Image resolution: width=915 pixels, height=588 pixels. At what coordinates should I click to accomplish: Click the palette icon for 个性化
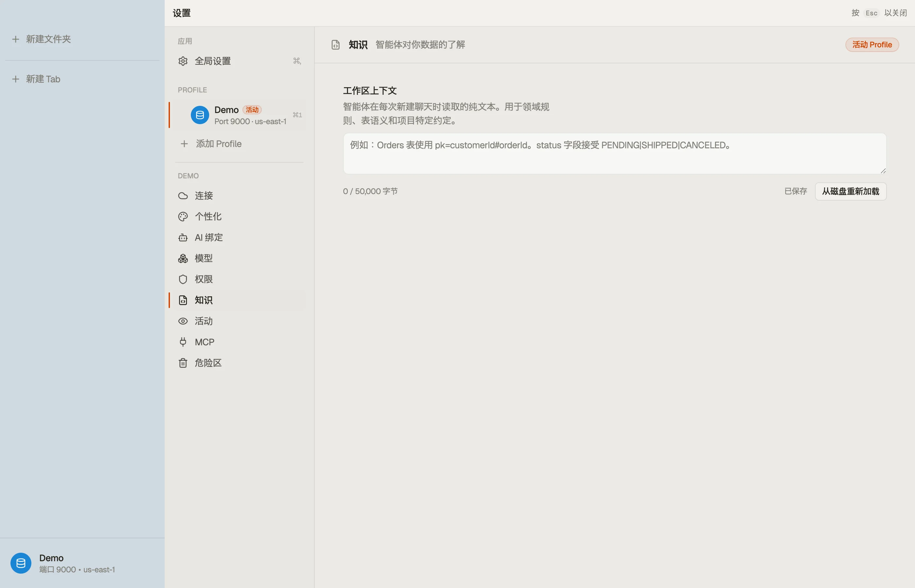(183, 217)
